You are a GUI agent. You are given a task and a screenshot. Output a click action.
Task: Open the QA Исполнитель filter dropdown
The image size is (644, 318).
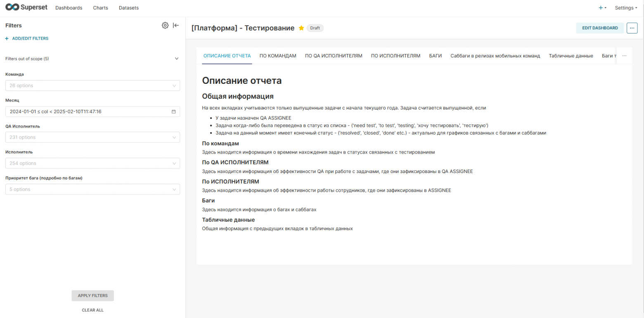[x=92, y=137]
